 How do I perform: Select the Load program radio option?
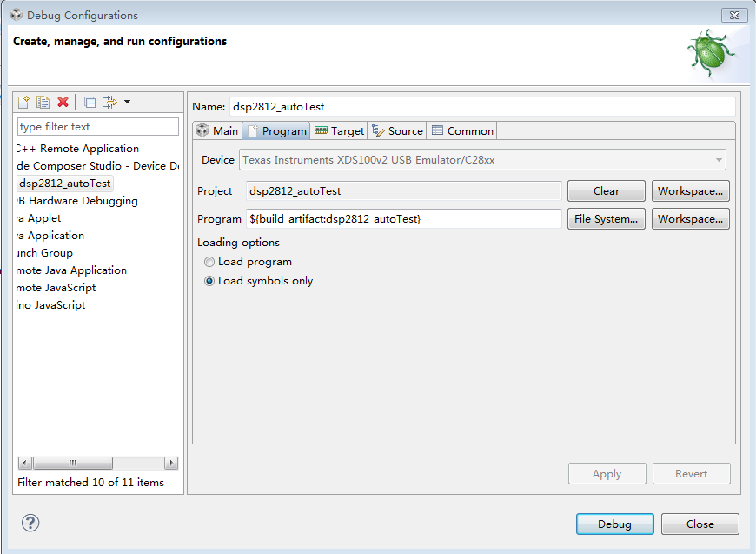coord(209,262)
